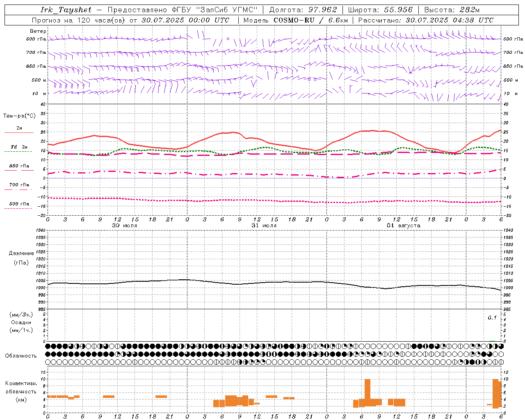Click the 'Рассчитано: 30.07.2025 04:38 UTC' timestamp
This screenshot has height=420, width=525.
click(x=426, y=20)
